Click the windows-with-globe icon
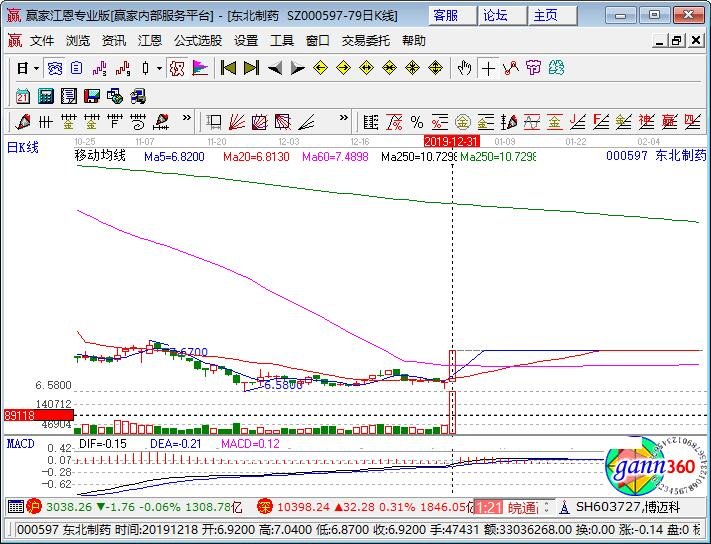Screen dimensions: 711x544 pos(115,96)
